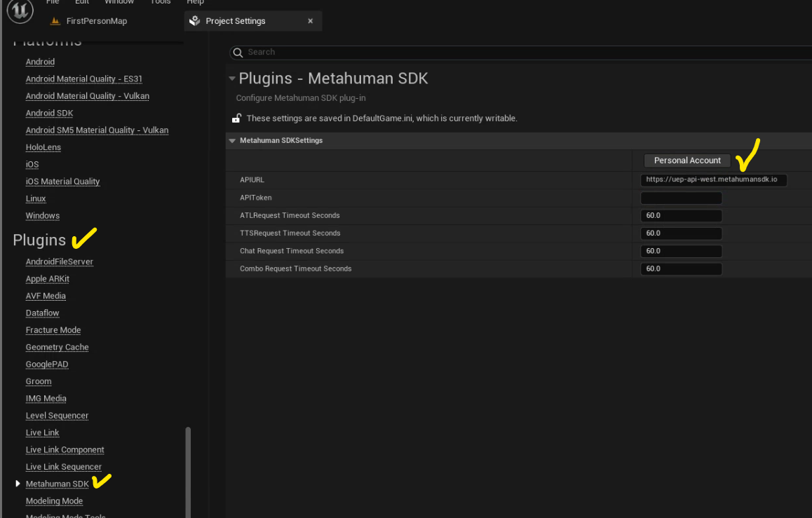Image resolution: width=812 pixels, height=518 pixels.
Task: Click the Plugins category heading
Action: coord(39,240)
